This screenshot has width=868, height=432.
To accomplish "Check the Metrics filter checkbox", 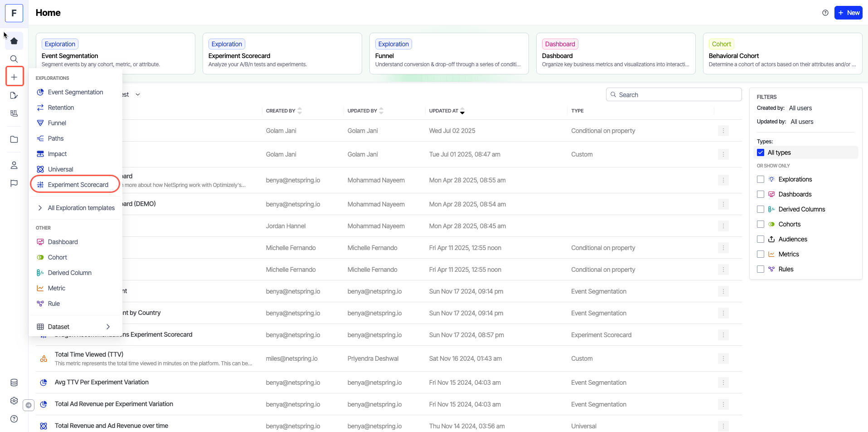I will tap(761, 254).
